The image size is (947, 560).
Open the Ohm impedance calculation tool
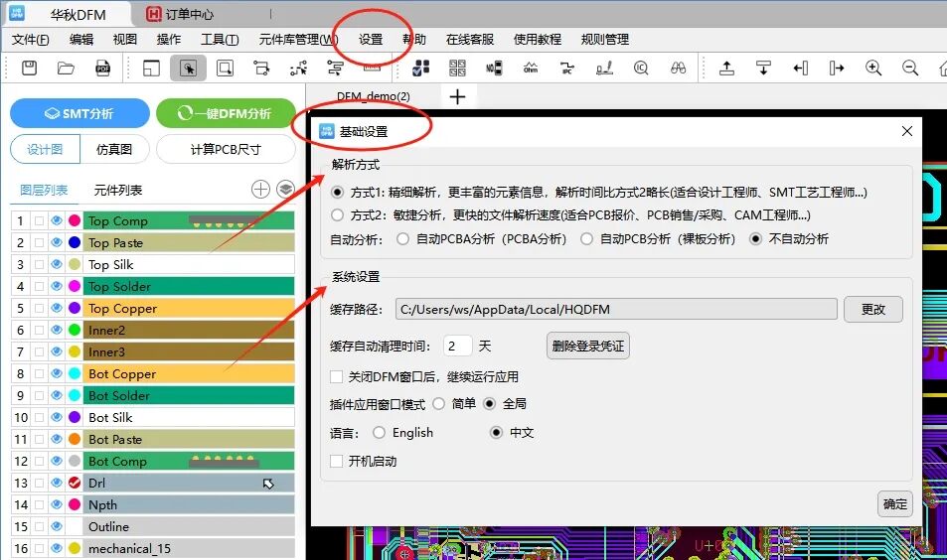pyautogui.click(x=531, y=69)
